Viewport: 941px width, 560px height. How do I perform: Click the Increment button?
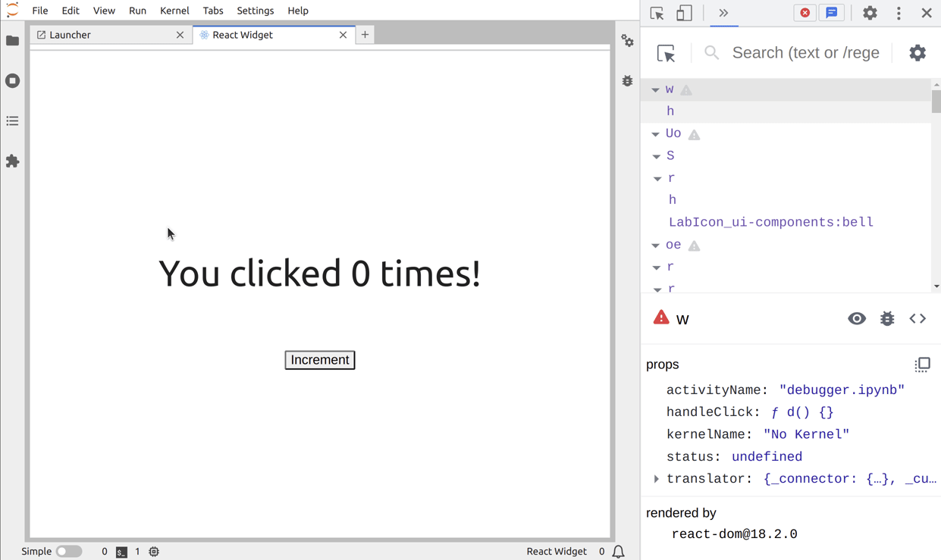pos(320,360)
